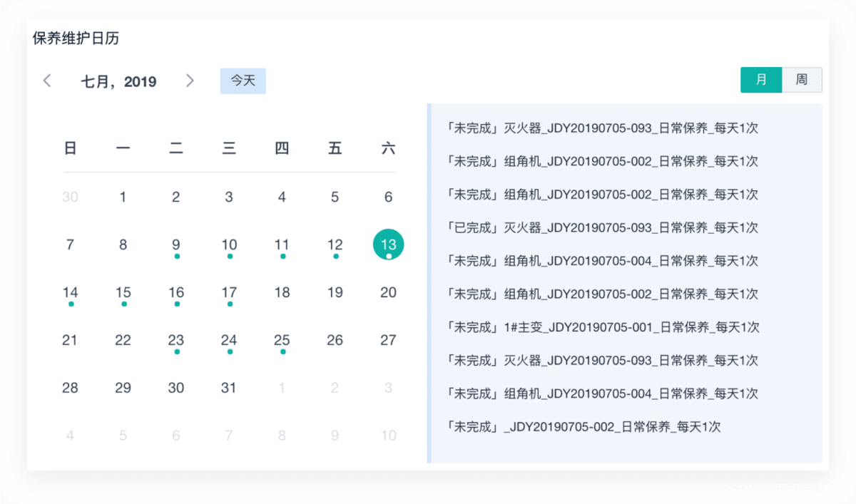Pick date 15 on the calendar
856x504 pixels.
coord(123,292)
